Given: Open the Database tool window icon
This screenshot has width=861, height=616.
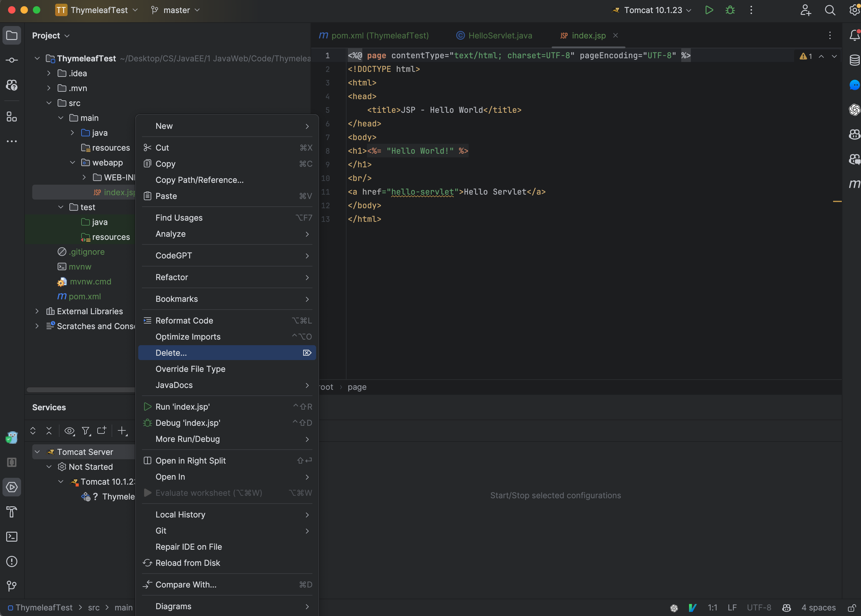Looking at the screenshot, I should click(854, 60).
